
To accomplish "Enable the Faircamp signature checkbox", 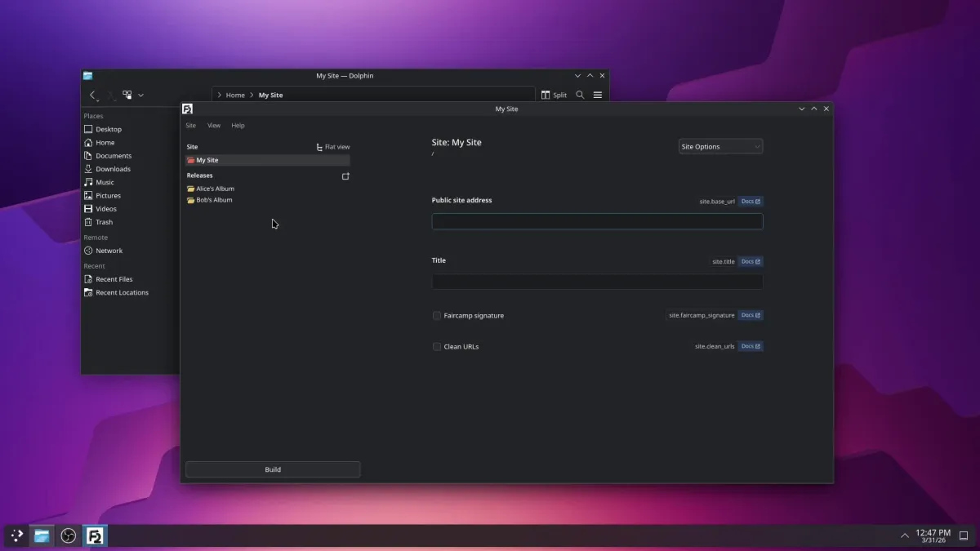I will (436, 315).
